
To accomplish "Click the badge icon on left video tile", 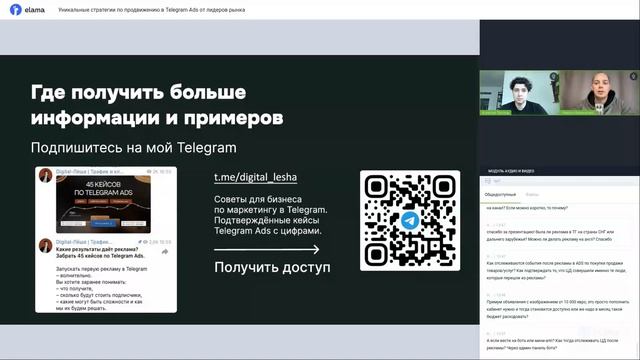I will pos(553,76).
